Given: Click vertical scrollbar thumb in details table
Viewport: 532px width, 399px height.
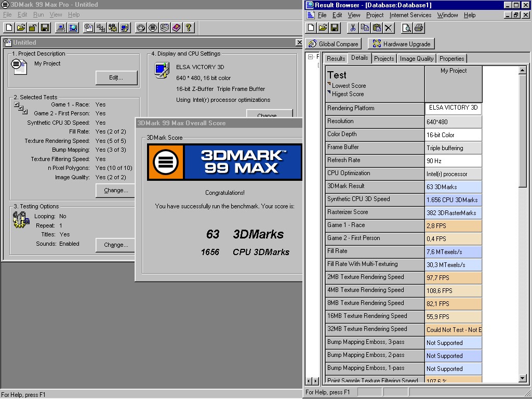Looking at the screenshot, I should [x=523, y=130].
